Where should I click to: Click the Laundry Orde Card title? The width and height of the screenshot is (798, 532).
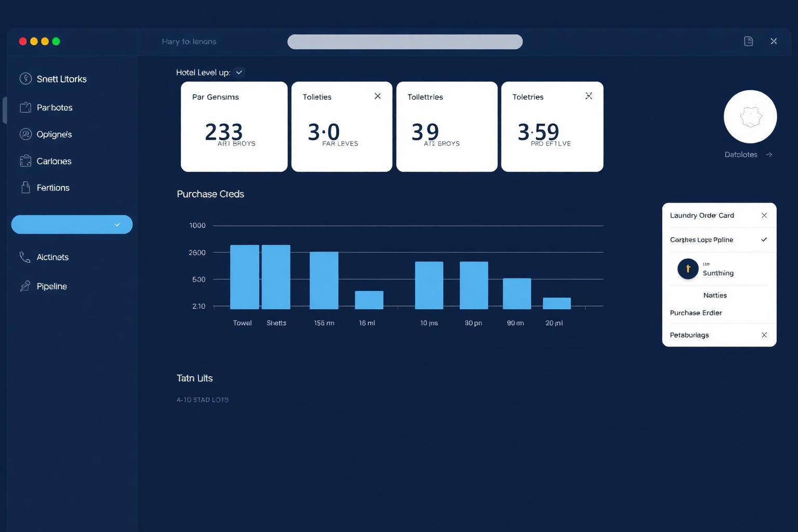tap(702, 215)
